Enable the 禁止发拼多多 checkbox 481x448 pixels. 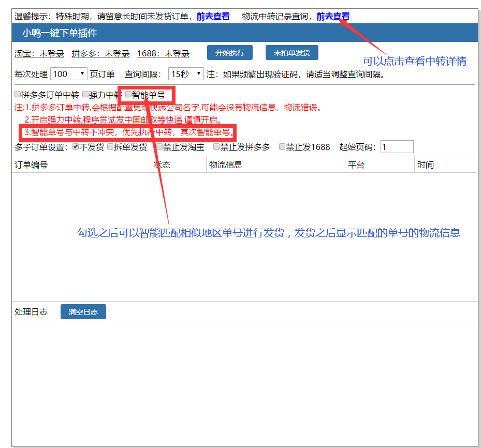pos(215,146)
